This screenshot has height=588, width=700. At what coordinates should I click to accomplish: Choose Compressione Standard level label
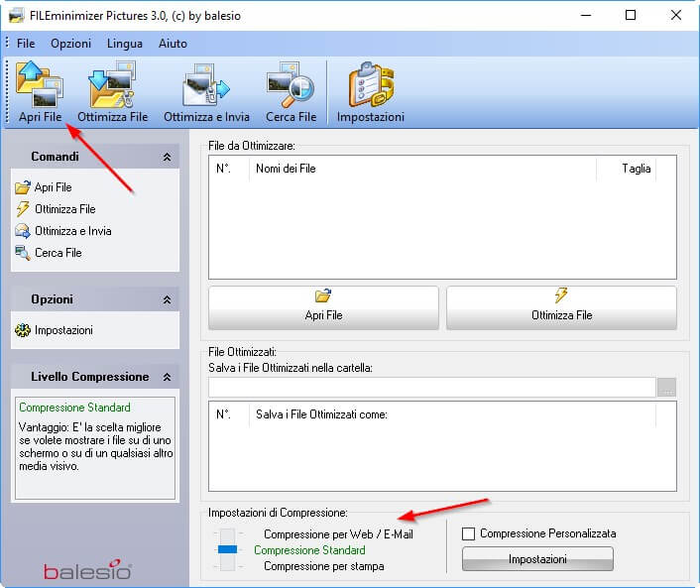309,550
